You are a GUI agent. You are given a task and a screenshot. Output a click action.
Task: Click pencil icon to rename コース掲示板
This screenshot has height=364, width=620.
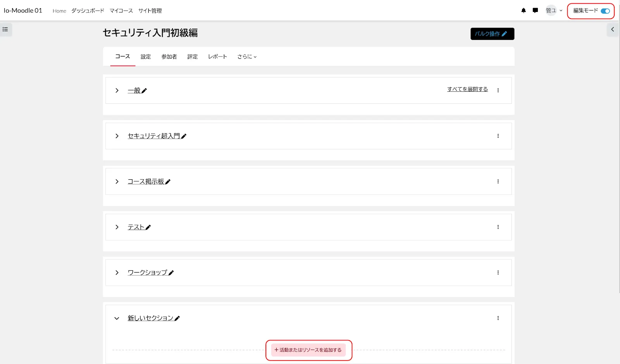168,182
